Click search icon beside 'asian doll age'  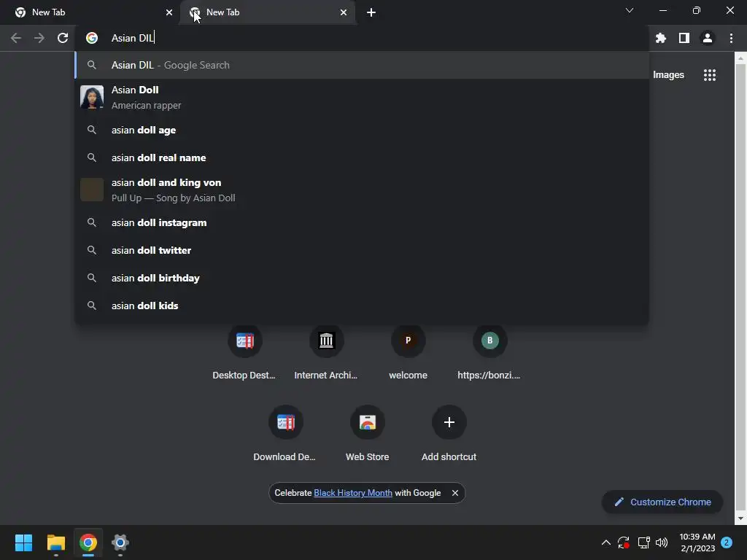coord(92,130)
